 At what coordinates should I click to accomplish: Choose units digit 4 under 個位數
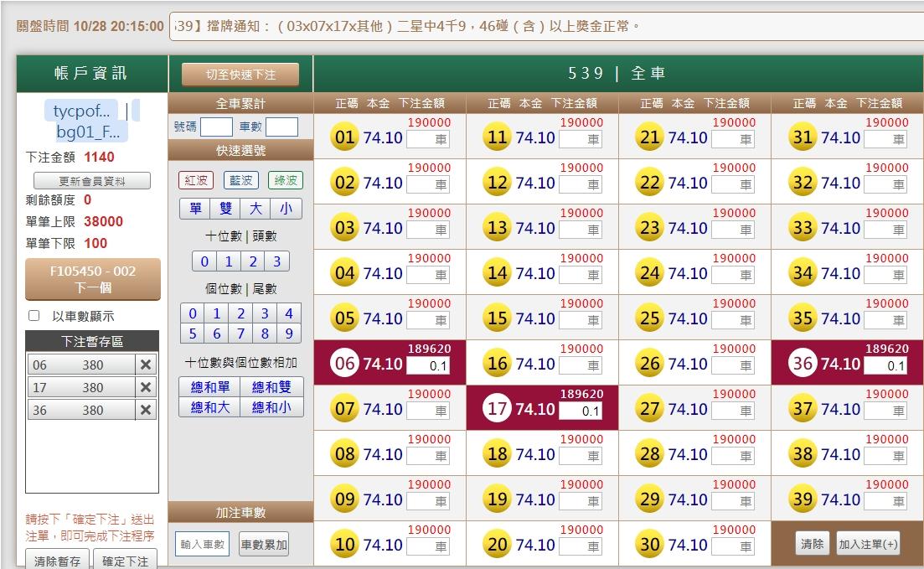289,313
